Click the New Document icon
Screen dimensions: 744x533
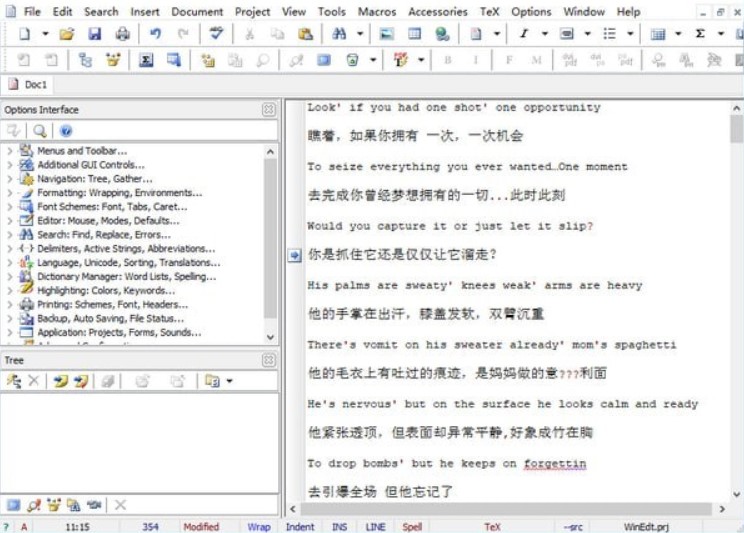[x=24, y=34]
